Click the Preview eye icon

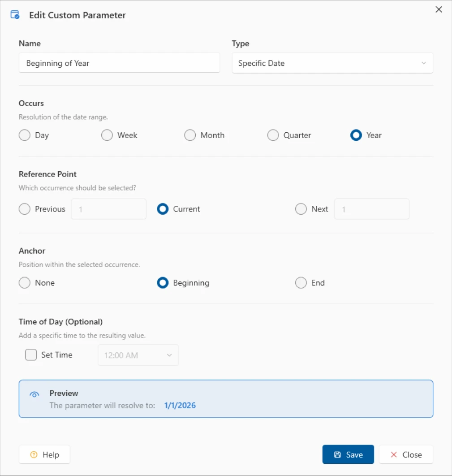coord(34,394)
